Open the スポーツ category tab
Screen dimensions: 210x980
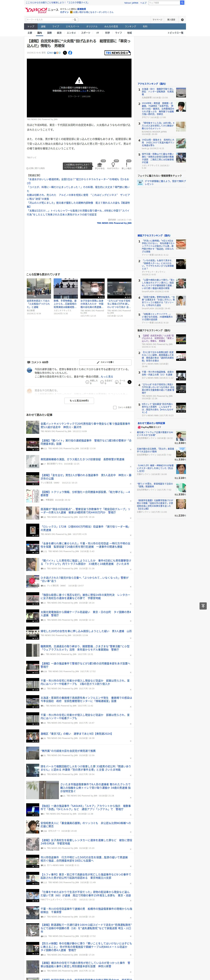coord(86,33)
